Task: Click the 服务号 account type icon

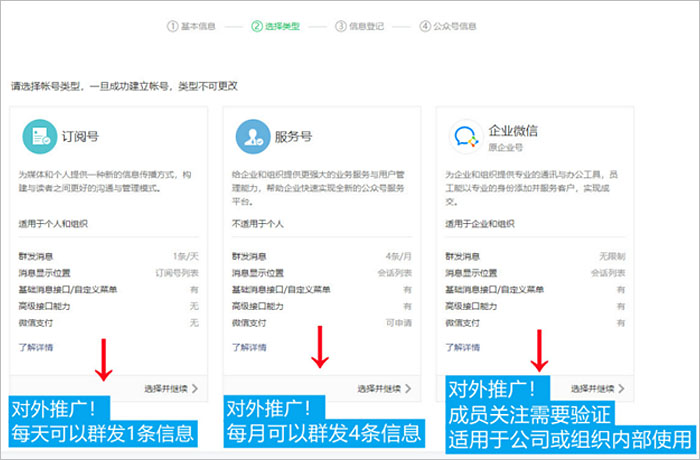Action: coord(251,134)
